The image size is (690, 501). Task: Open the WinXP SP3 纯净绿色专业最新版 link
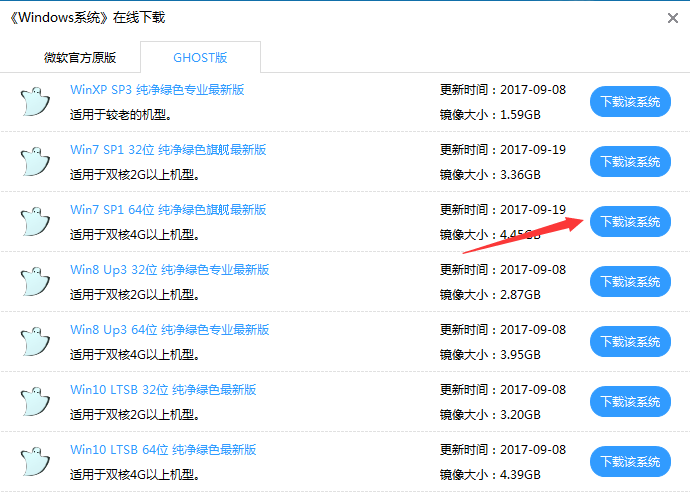point(157,90)
